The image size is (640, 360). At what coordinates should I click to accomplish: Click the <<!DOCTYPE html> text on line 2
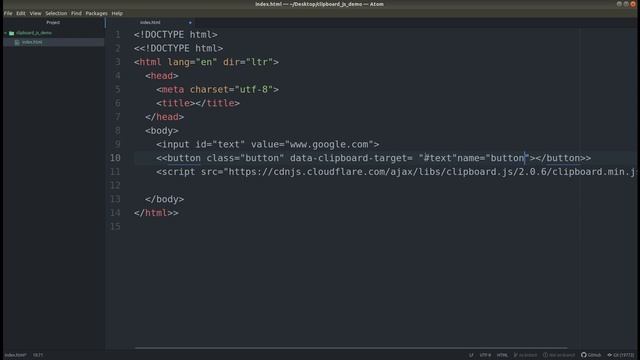pyautogui.click(x=178, y=48)
